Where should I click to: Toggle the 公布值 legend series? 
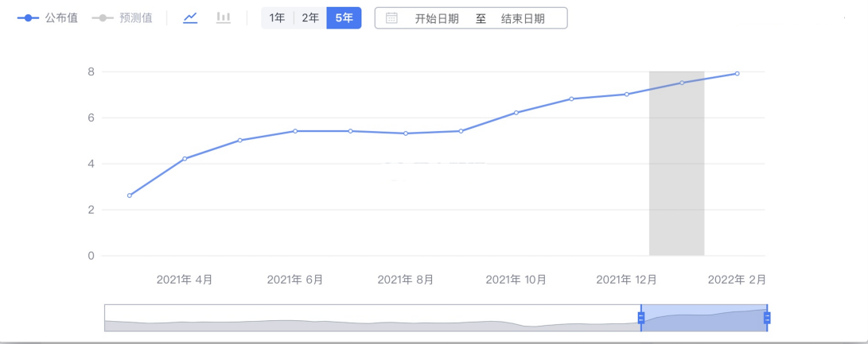(x=48, y=17)
